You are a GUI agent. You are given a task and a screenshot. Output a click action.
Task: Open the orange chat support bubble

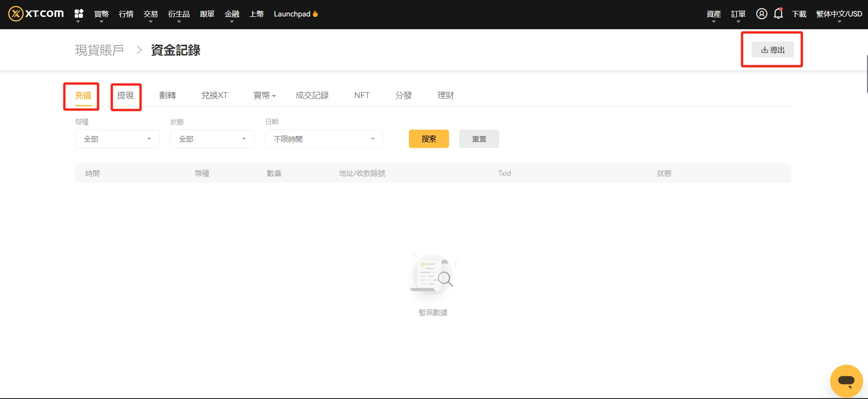(847, 381)
